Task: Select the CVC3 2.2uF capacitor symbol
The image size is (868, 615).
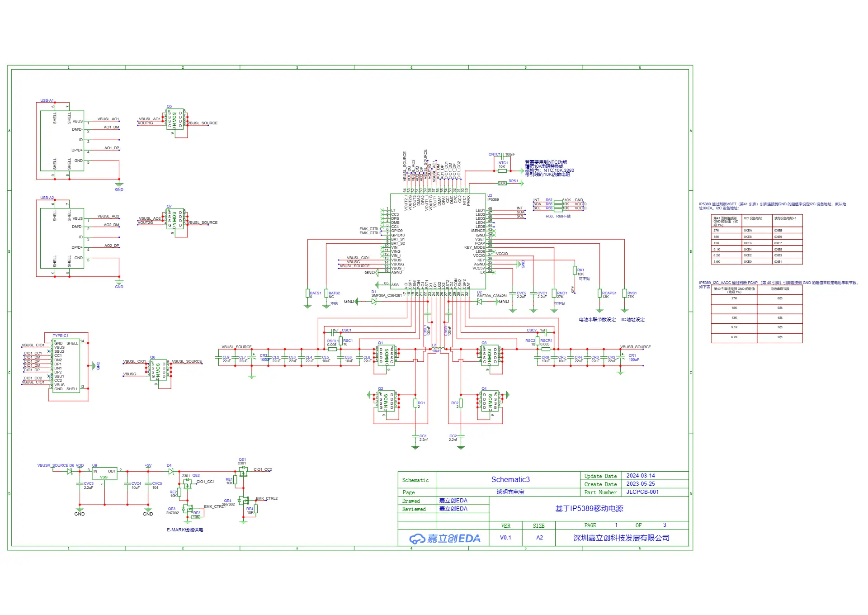Action: click(80, 483)
